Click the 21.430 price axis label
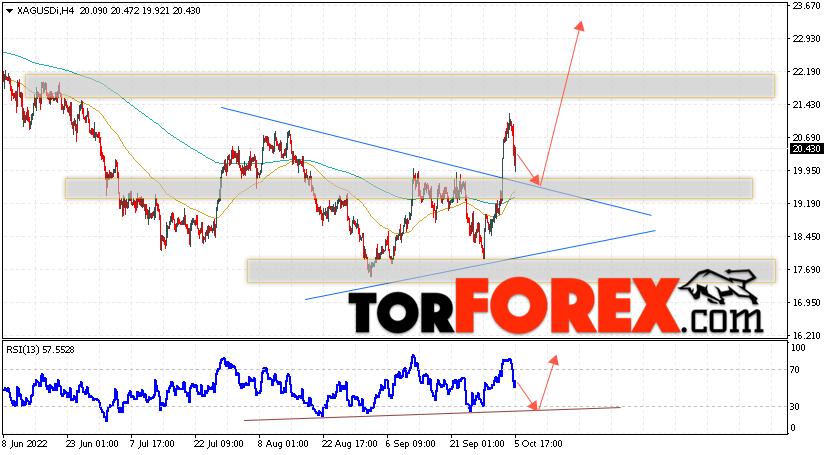The width and height of the screenshot is (828, 455). point(806,105)
